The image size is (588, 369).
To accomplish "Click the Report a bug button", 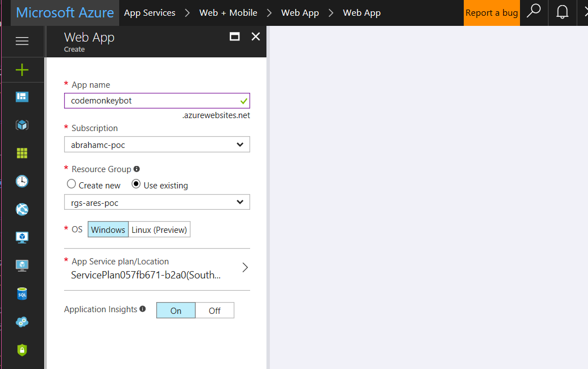I will click(491, 12).
